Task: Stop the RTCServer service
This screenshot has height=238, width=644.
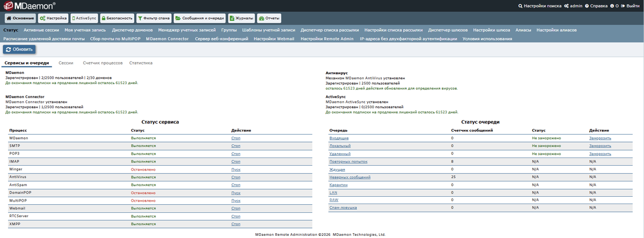Action: click(236, 215)
